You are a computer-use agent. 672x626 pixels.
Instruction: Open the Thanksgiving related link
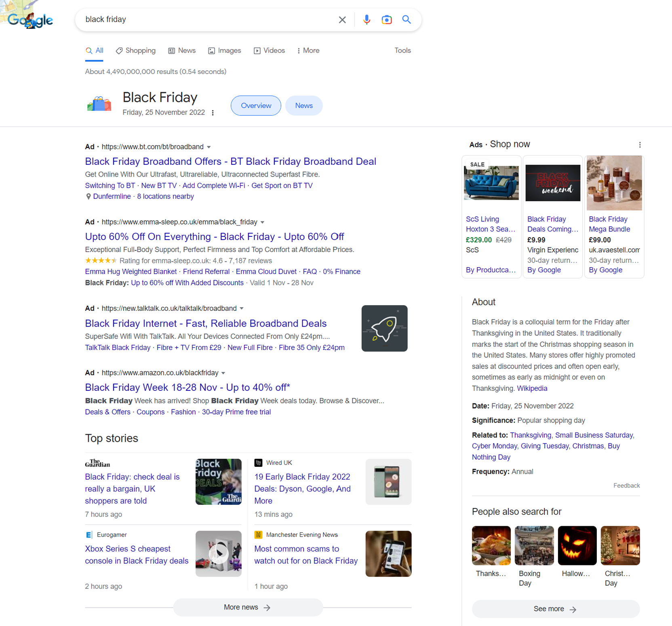click(530, 435)
